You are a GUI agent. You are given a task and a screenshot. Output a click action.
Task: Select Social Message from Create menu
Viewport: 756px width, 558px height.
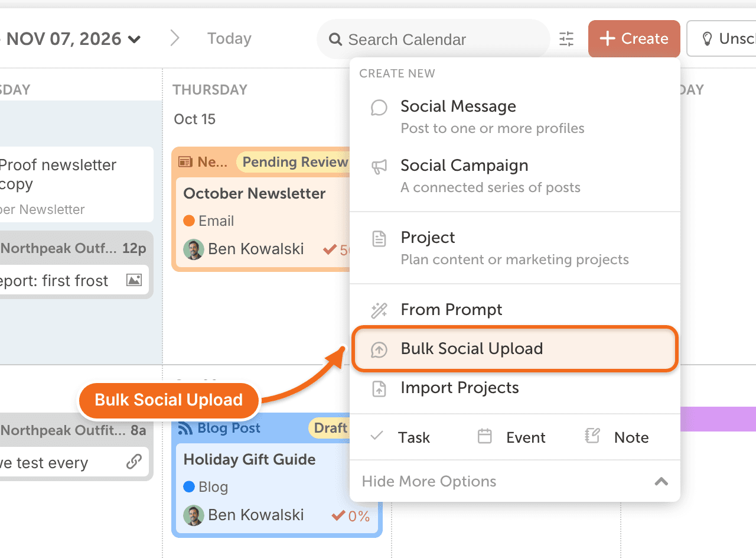[x=515, y=117]
